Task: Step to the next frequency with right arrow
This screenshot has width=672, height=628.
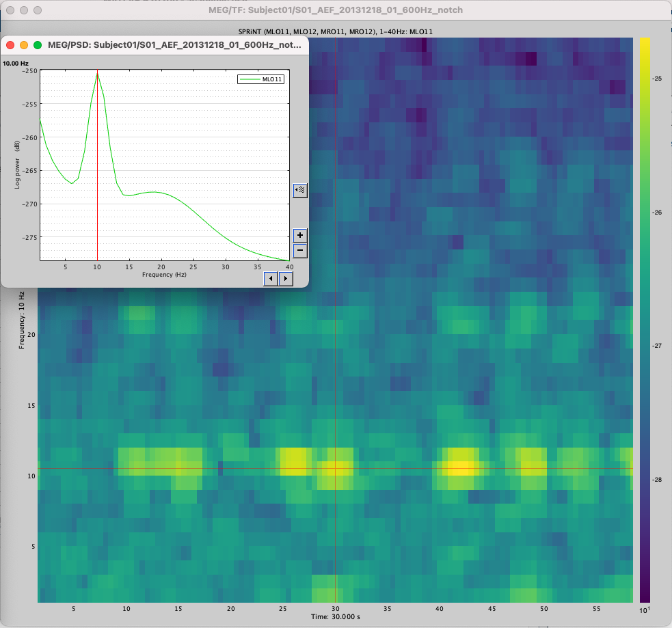Action: (286, 278)
